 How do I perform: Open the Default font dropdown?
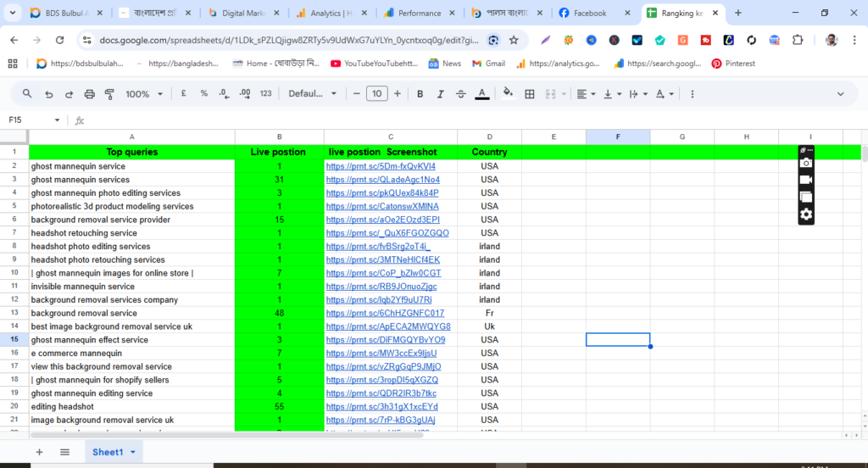pos(312,93)
